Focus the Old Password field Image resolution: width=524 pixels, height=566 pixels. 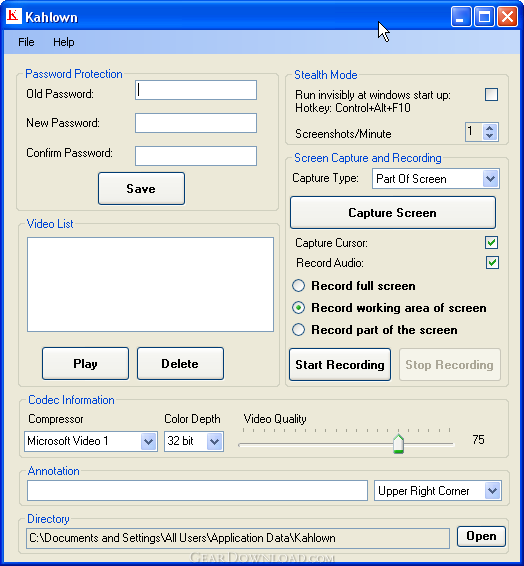tap(196, 90)
